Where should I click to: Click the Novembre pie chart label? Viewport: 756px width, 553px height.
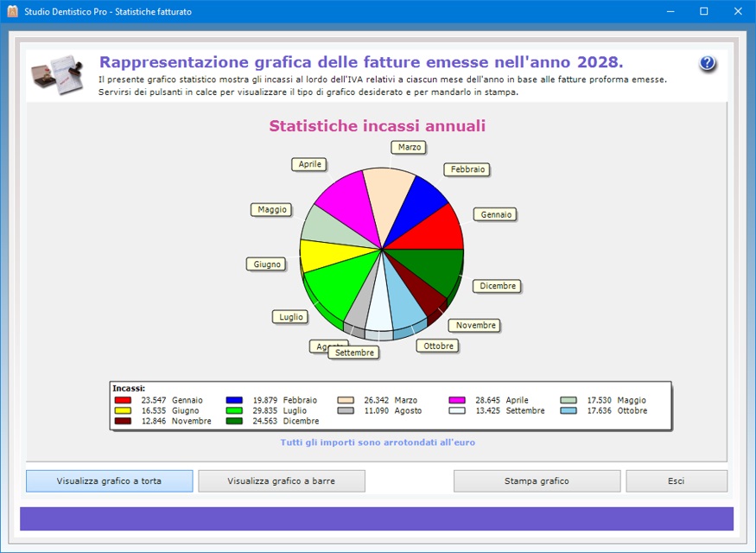475,326
